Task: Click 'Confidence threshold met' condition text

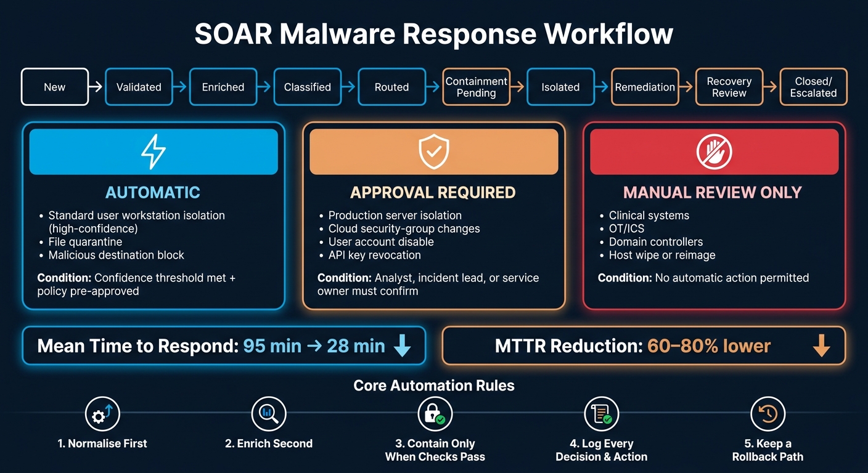Action: (x=136, y=284)
